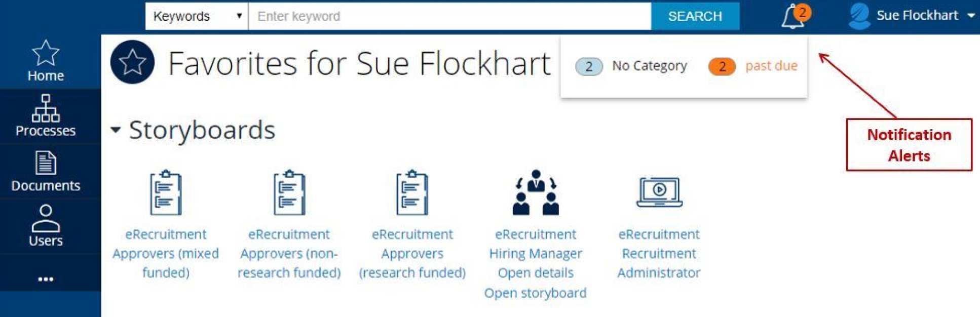Viewport: 980px width, 317px height.
Task: Open mixed funded approvers clipboard icon
Action: [166, 193]
